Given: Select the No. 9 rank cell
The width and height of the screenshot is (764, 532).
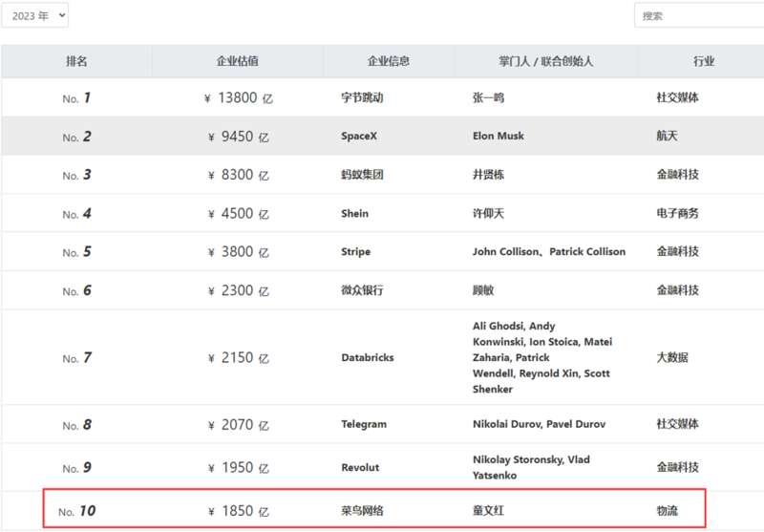Looking at the screenshot, I should 76,468.
